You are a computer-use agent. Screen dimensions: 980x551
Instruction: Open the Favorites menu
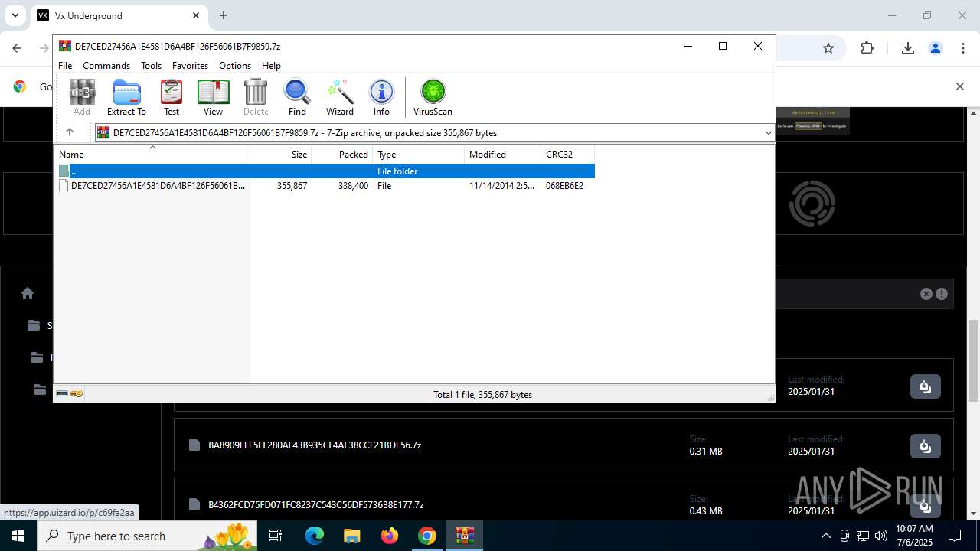[190, 66]
